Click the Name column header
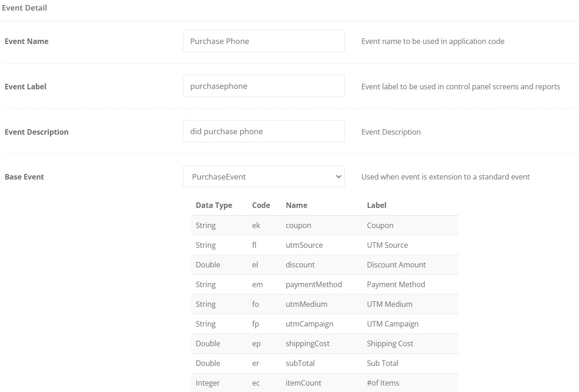This screenshot has height=392, width=579. 296,205
